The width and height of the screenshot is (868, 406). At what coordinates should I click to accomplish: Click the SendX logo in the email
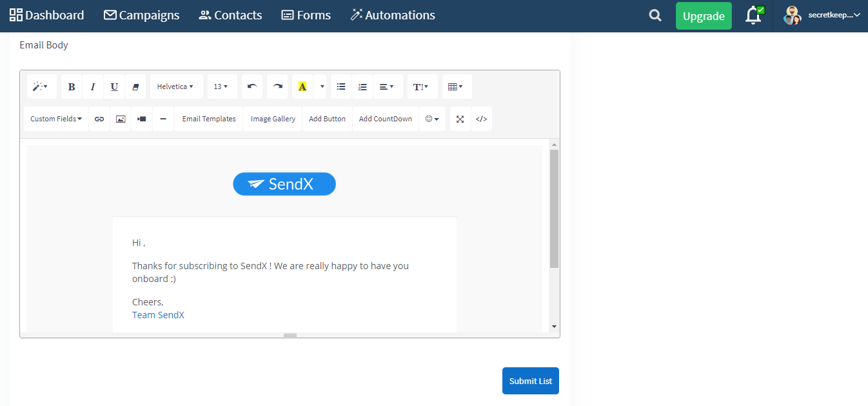(284, 184)
